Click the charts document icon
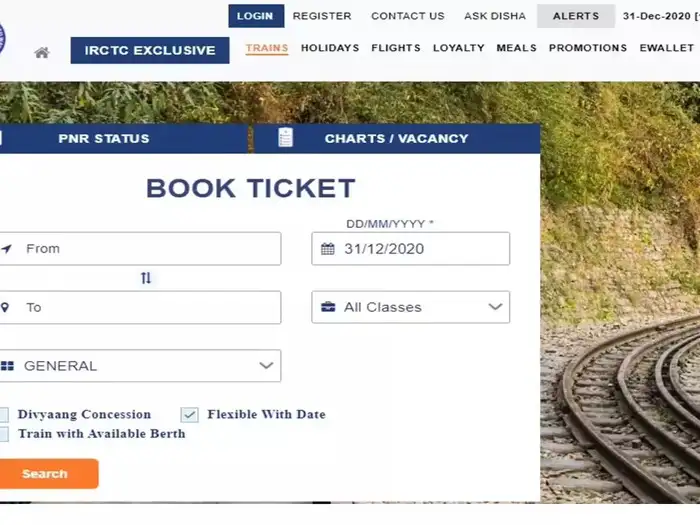The width and height of the screenshot is (700, 525). point(286,138)
